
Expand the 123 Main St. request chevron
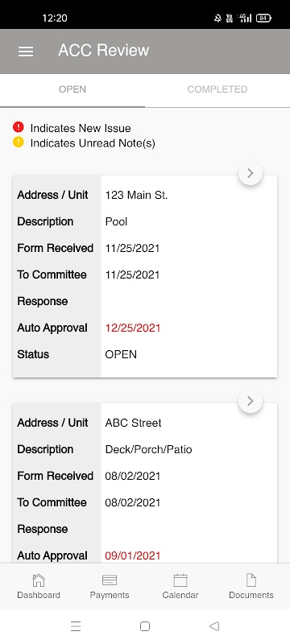[x=251, y=173]
